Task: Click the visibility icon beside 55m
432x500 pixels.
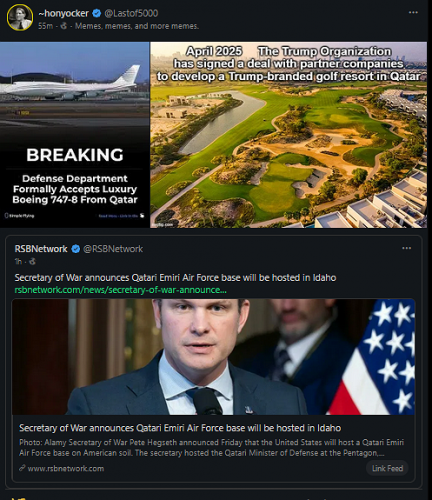Action: pyautogui.click(x=63, y=26)
